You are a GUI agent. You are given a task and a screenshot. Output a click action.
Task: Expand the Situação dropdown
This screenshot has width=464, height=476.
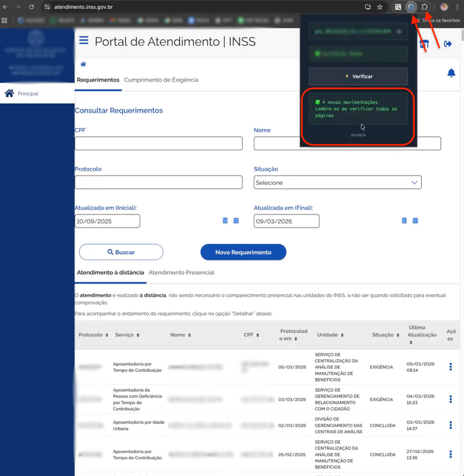[337, 182]
